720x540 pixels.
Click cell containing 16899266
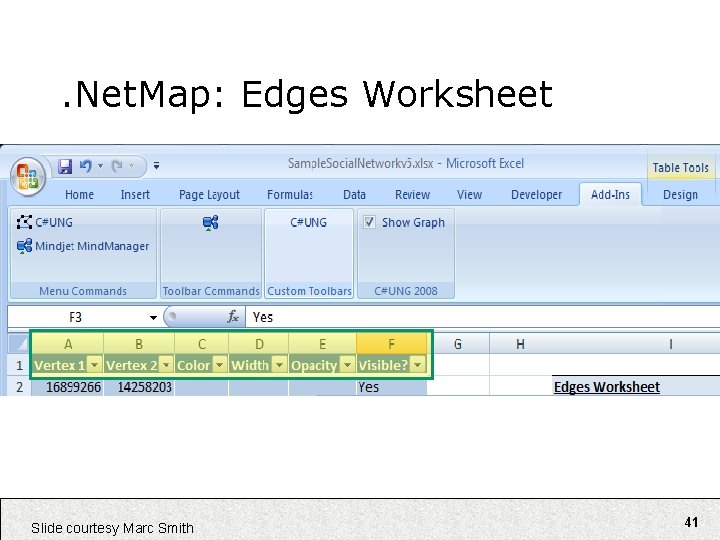coord(68,387)
